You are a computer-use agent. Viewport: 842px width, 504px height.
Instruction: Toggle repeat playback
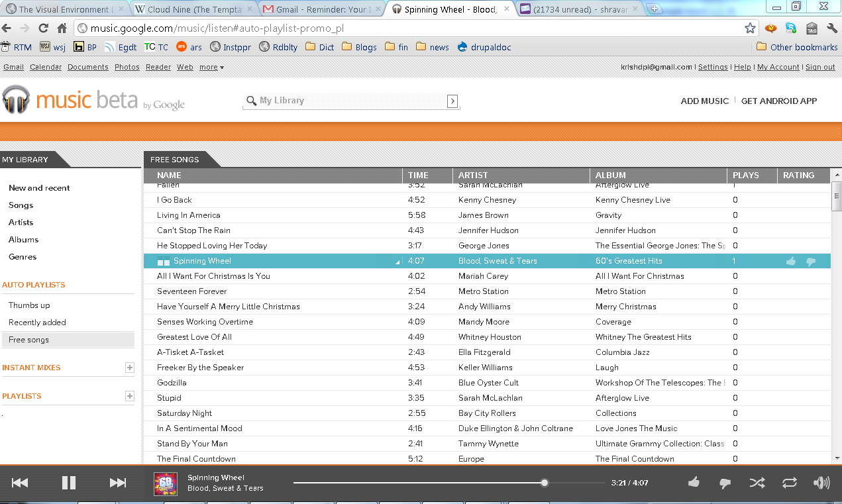[x=790, y=483]
